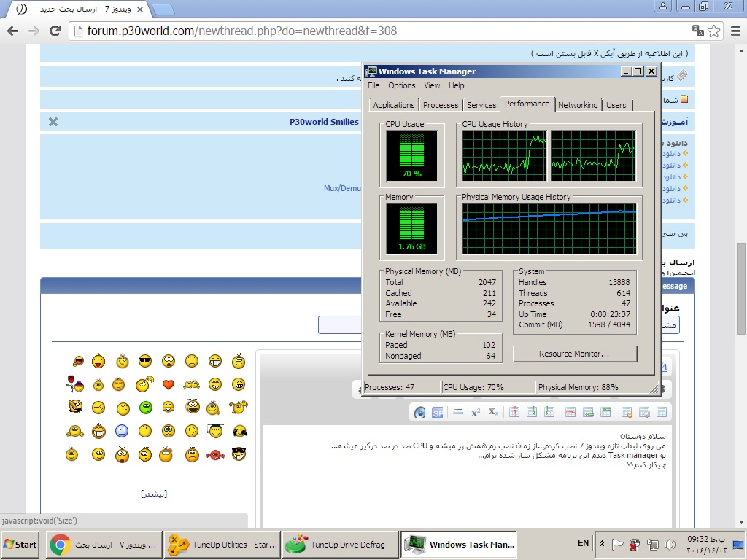Switch to TuneUp Drive Defrag taskbar button

pos(340,544)
